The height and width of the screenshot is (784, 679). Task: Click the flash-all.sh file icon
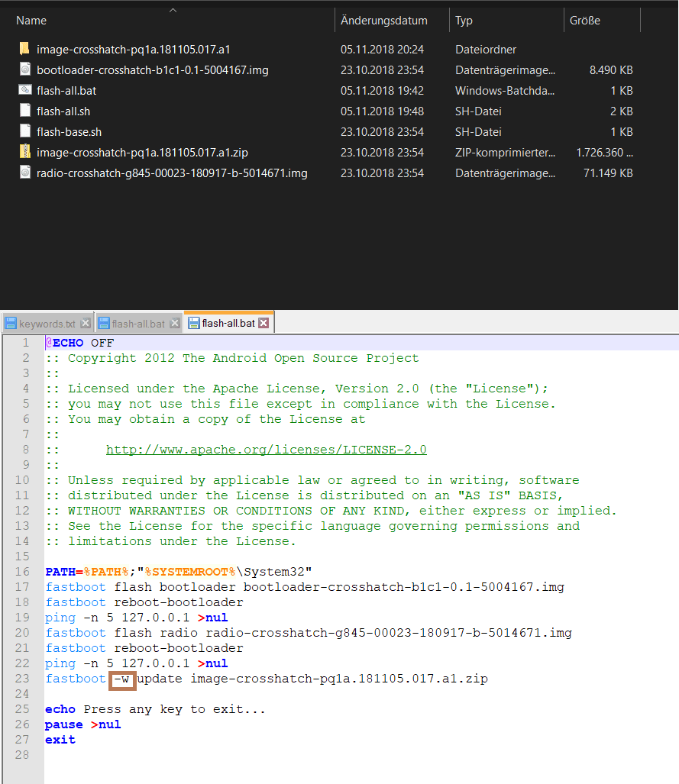tap(24, 111)
